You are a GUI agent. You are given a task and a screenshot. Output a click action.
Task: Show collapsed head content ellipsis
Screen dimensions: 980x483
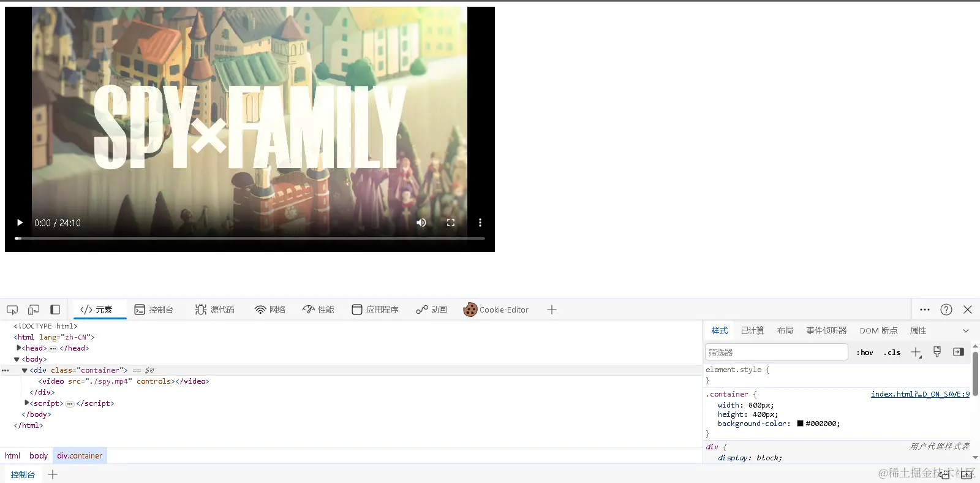53,348
